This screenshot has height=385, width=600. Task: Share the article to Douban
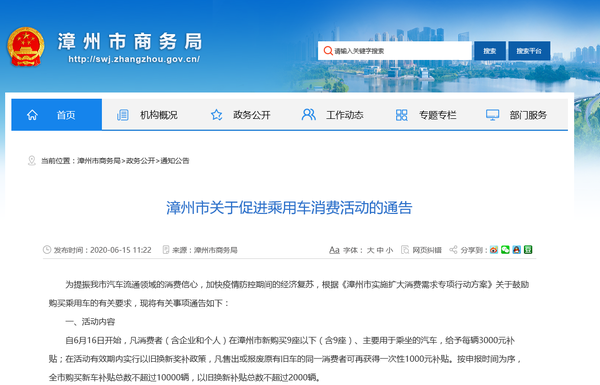click(x=528, y=250)
